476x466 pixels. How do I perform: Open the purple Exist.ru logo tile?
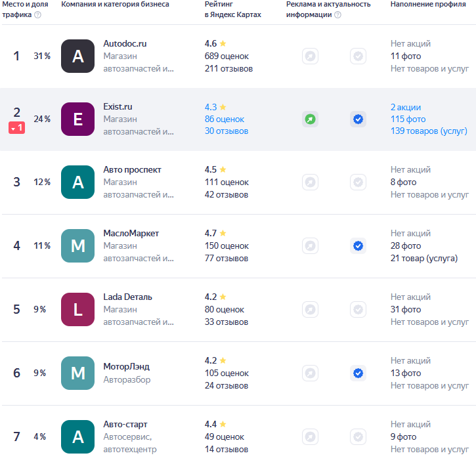point(78,119)
